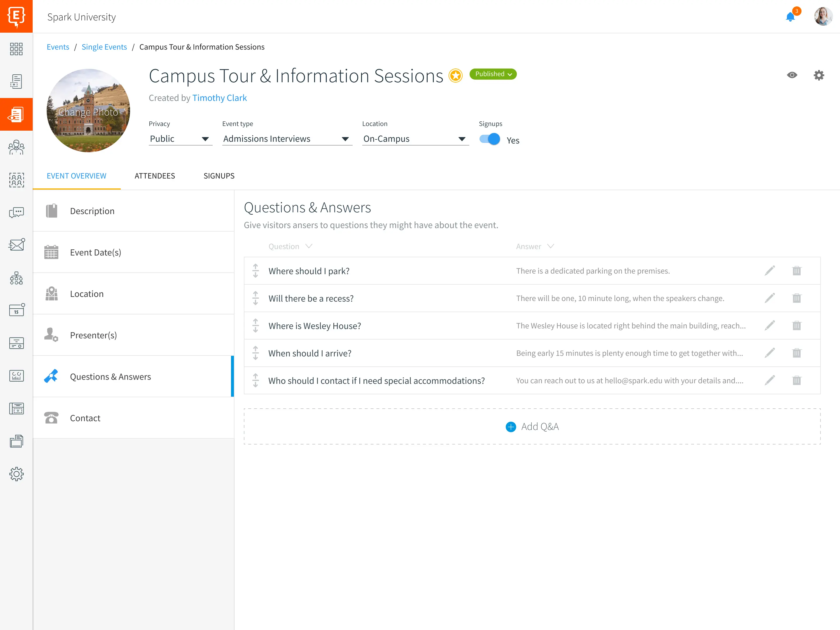The width and height of the screenshot is (840, 630).
Task: Delete the special accommodations question
Action: point(797,380)
